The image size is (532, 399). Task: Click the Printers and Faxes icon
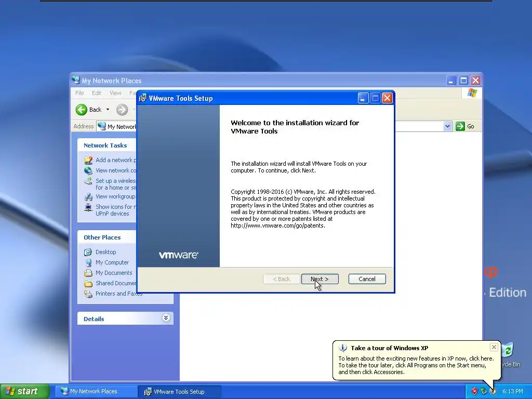coord(88,294)
